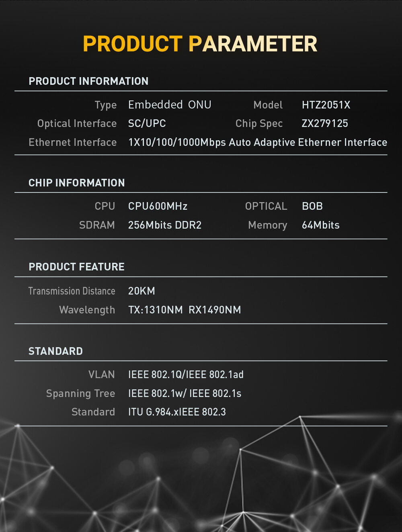Select the SC/UPC optical interface value
Viewport: 402px width, 532px height.
(x=147, y=123)
